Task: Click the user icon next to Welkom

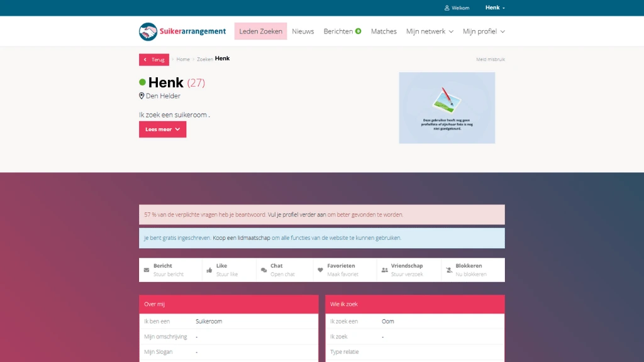Action: pos(447,8)
